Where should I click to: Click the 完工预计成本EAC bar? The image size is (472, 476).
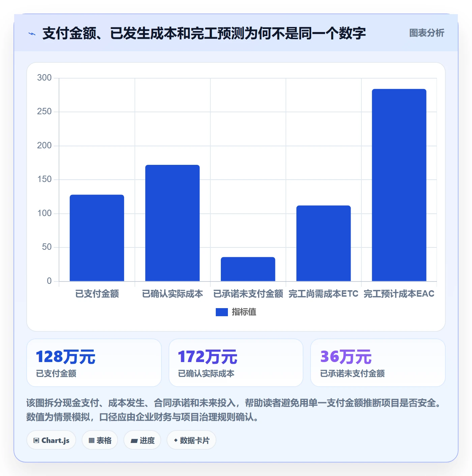[399, 185]
